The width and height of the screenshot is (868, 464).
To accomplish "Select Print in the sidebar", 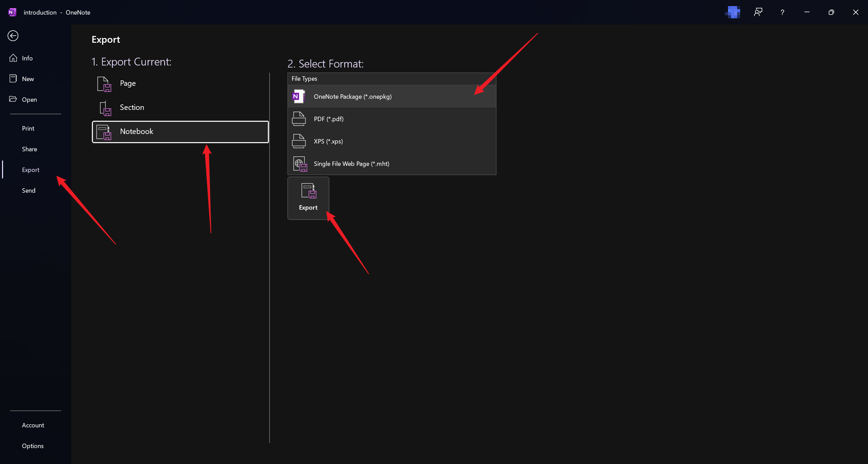I will 35,128.
